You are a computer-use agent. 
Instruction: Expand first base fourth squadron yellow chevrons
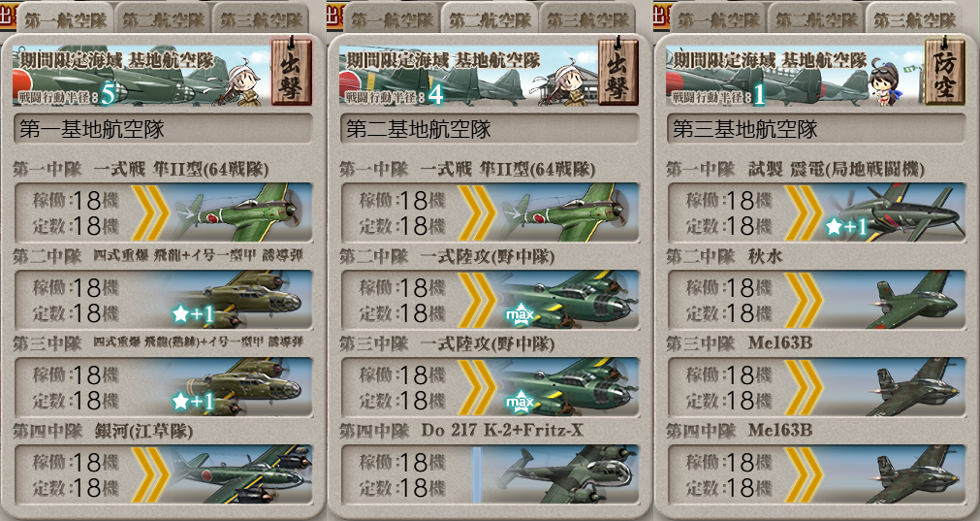[150, 474]
